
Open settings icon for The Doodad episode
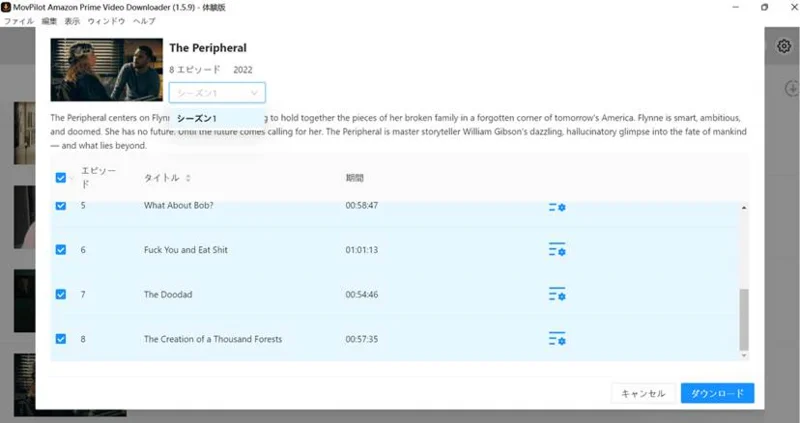557,294
